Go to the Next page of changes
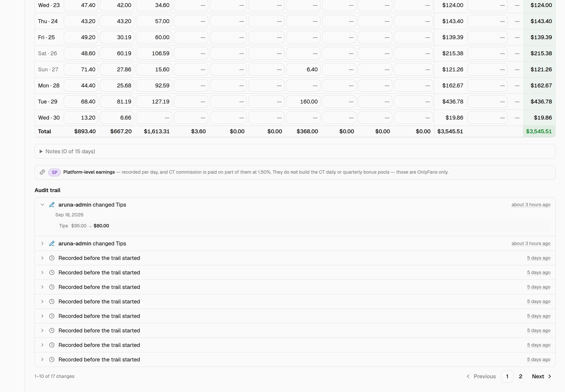 click(542, 377)
